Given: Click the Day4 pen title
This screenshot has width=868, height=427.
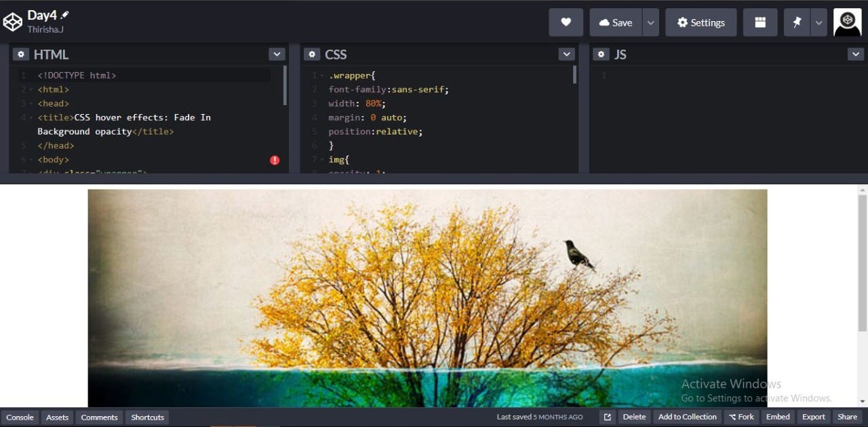Looking at the screenshot, I should [42, 15].
